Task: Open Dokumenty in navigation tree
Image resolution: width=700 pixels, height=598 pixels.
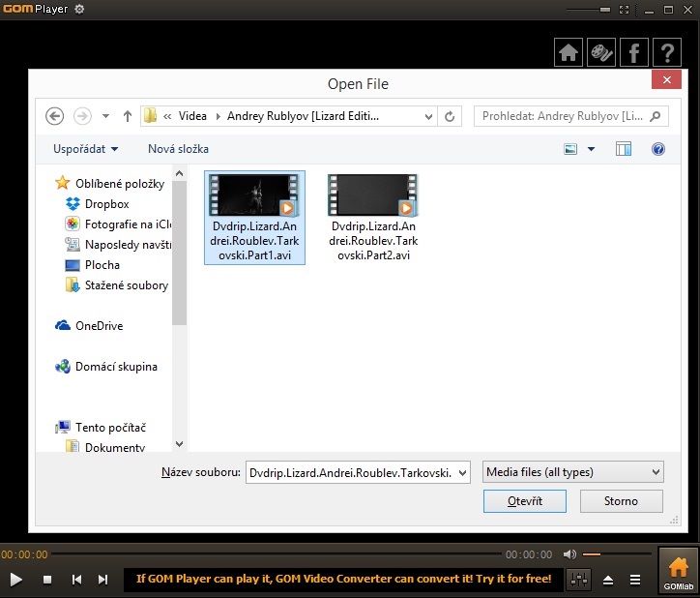Action: tap(105, 447)
